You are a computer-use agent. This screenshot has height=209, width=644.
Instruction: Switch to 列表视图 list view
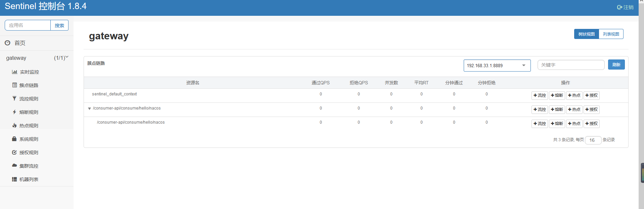pyautogui.click(x=611, y=34)
